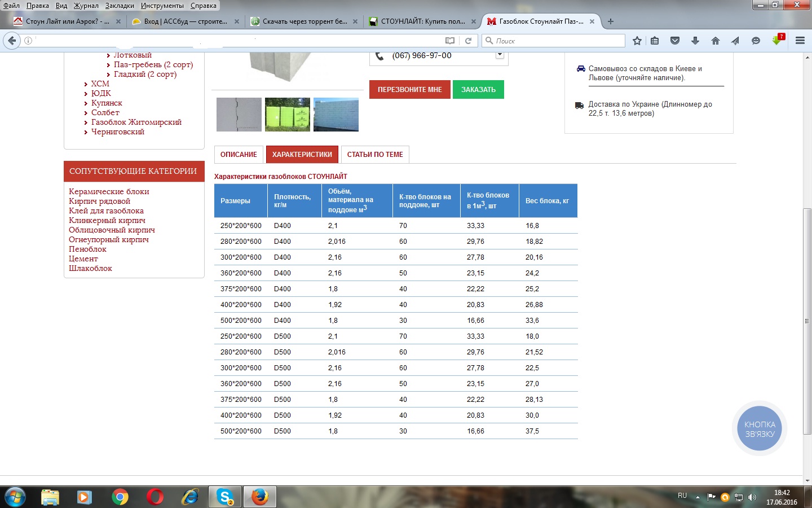
Task: Open Цемент link
Action: [83, 259]
